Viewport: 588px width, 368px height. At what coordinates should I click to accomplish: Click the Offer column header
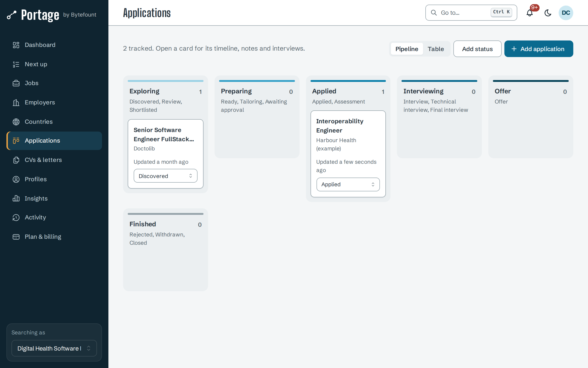[503, 91]
